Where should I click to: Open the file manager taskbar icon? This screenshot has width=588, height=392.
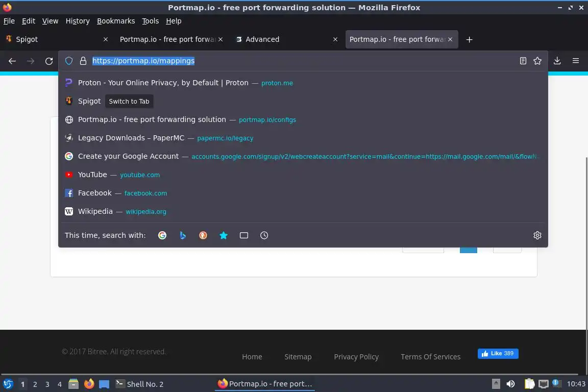(x=73, y=384)
